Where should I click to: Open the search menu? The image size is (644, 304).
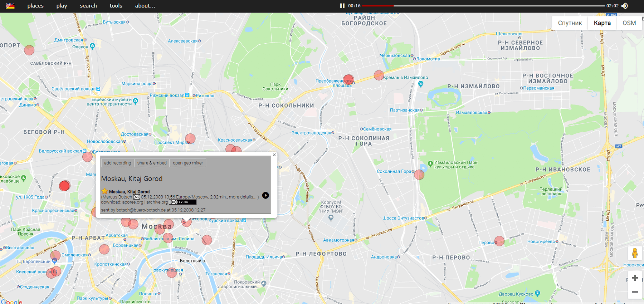tap(88, 6)
